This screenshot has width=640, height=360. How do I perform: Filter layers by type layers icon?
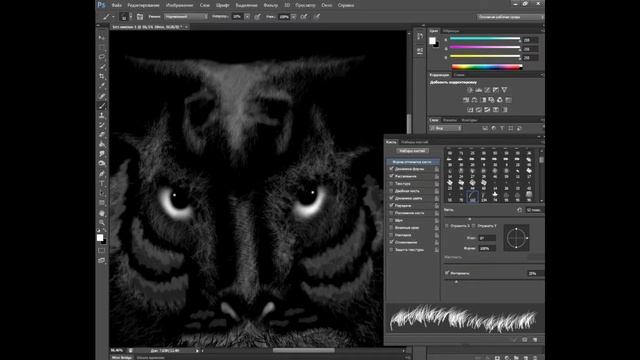coord(502,128)
